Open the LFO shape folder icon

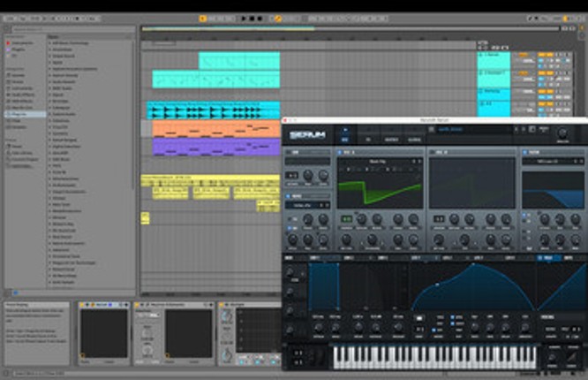point(418,318)
